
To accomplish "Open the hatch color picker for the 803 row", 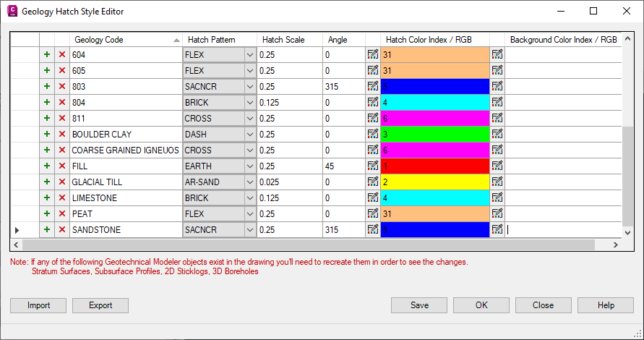I will pos(373,86).
